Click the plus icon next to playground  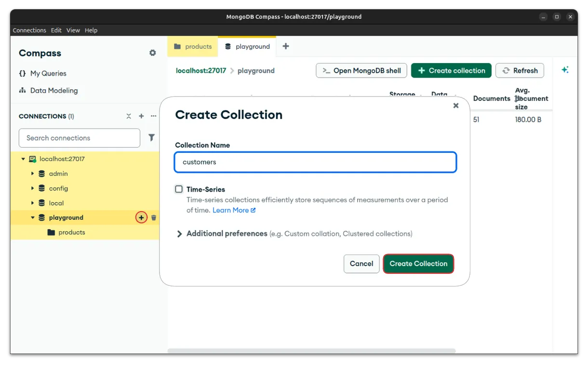point(141,218)
